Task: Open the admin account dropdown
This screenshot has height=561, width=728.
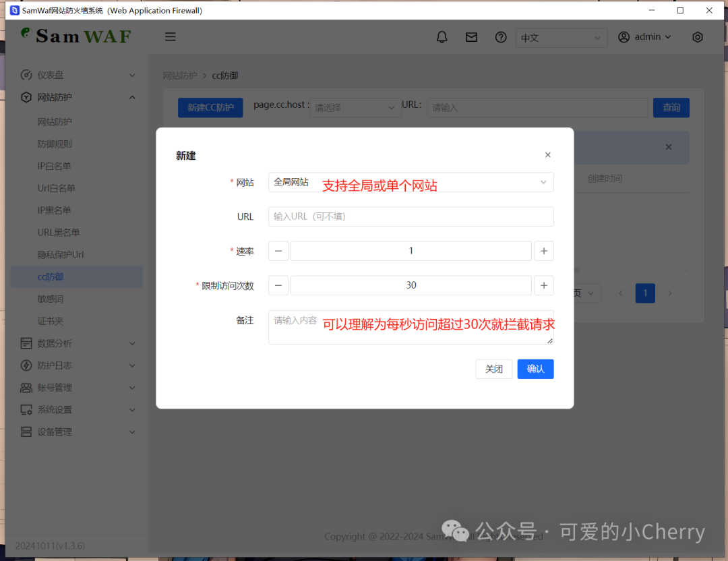Action: [x=644, y=37]
